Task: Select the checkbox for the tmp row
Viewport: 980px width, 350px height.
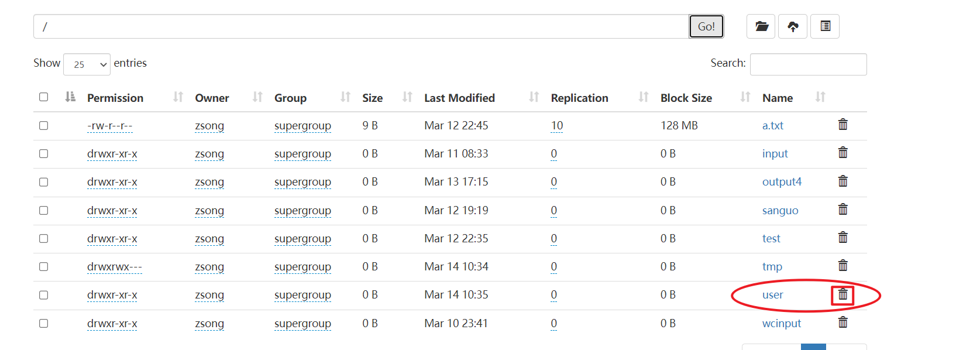Action: click(44, 267)
